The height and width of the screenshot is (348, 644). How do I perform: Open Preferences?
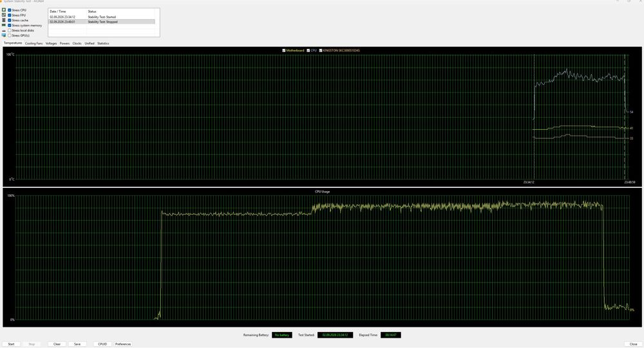(x=123, y=344)
